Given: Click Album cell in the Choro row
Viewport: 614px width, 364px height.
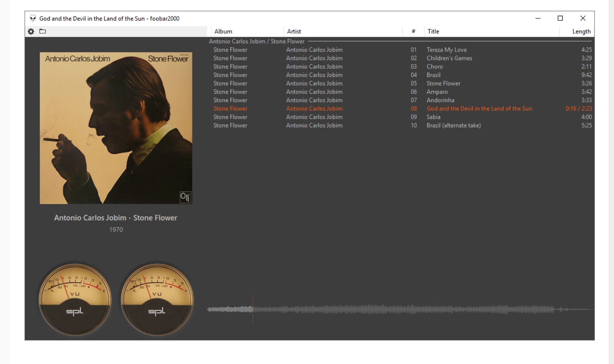Looking at the screenshot, I should click(230, 66).
